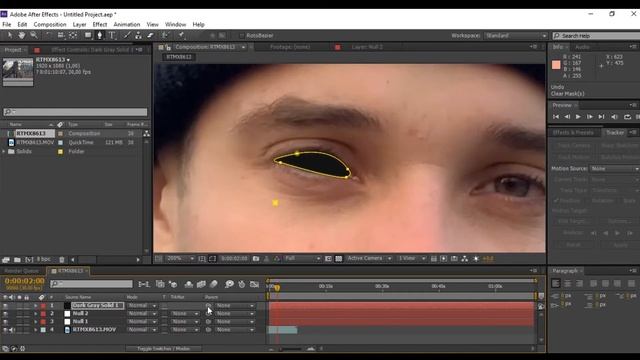Select the Zoom magnifier tool
Viewport: 640px width, 360px height.
(x=34, y=36)
